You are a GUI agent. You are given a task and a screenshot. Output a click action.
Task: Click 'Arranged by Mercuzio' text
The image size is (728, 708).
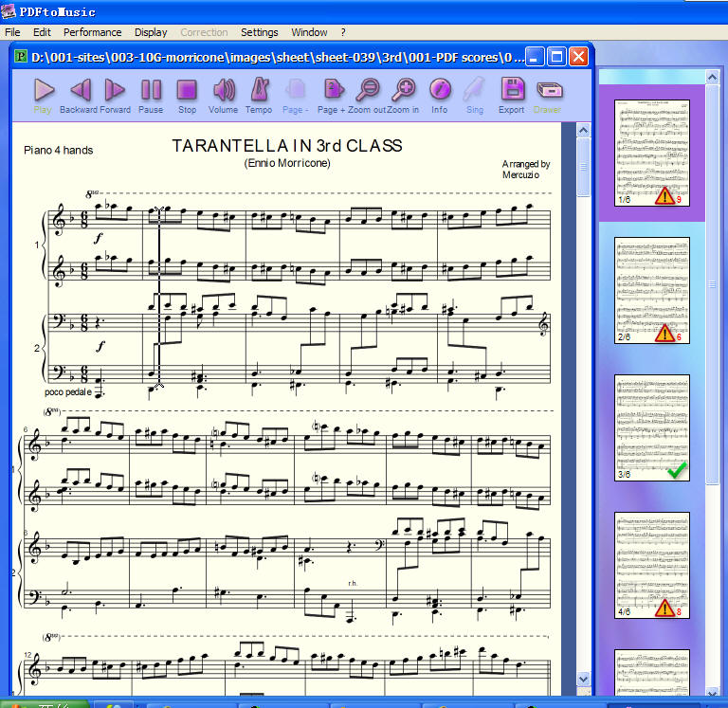[525, 170]
